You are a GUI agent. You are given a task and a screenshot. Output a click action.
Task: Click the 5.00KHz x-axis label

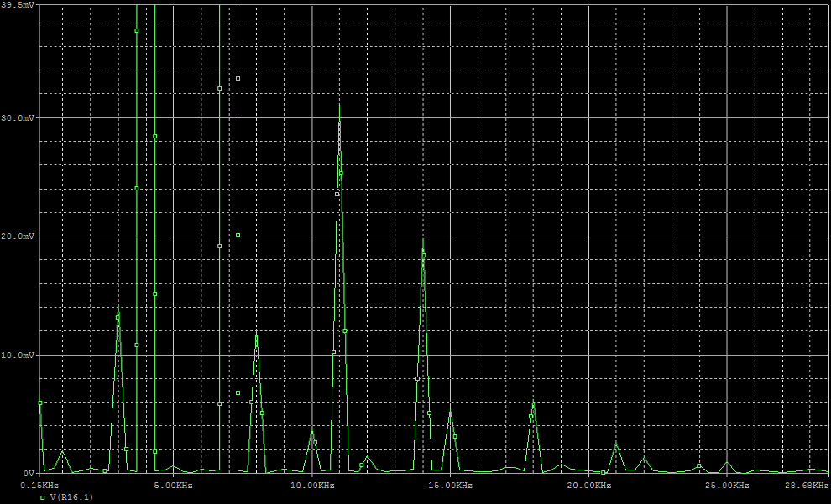click(x=172, y=485)
